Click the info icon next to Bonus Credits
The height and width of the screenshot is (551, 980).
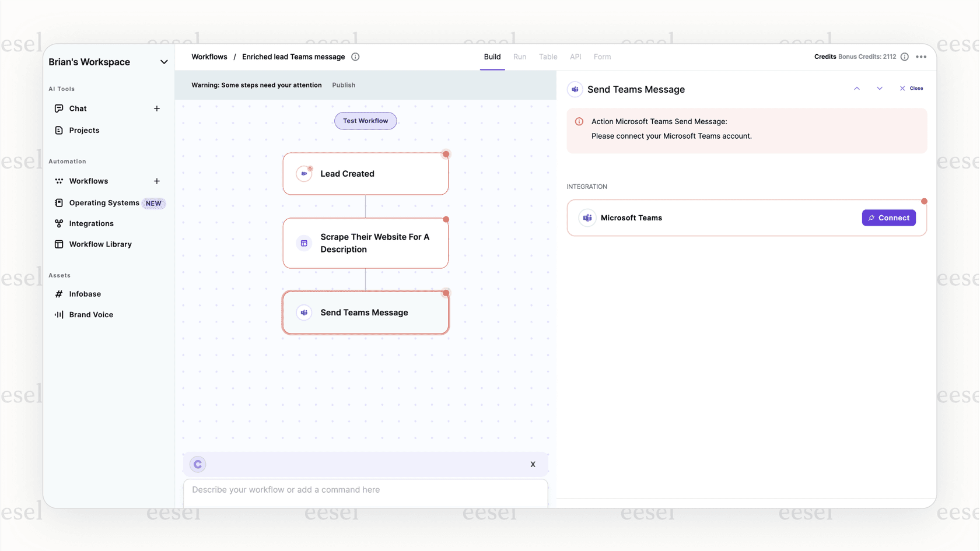pos(905,57)
